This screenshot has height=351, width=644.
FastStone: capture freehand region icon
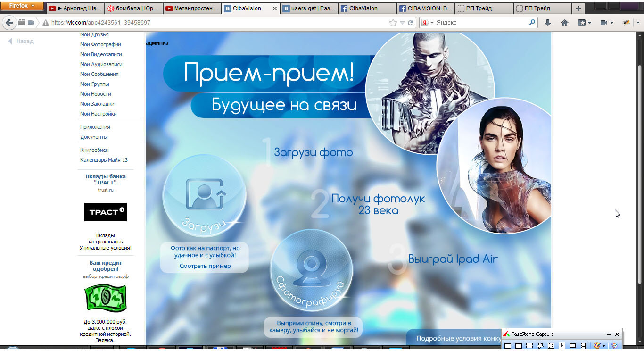(x=540, y=346)
